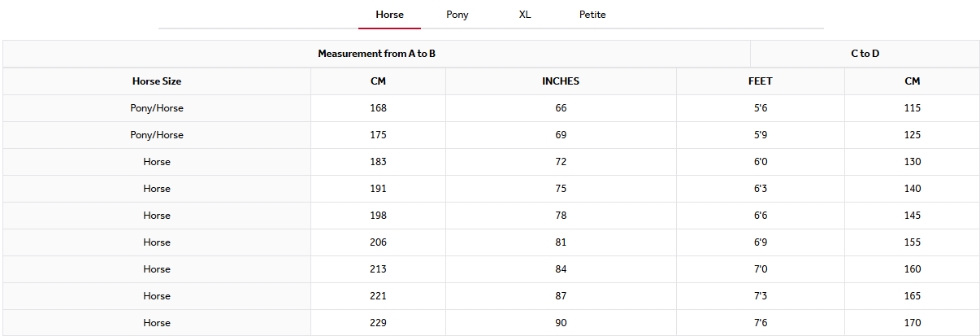Select the 221 CM cell
Image resolution: width=980 pixels, height=336 pixels.
coord(378,296)
